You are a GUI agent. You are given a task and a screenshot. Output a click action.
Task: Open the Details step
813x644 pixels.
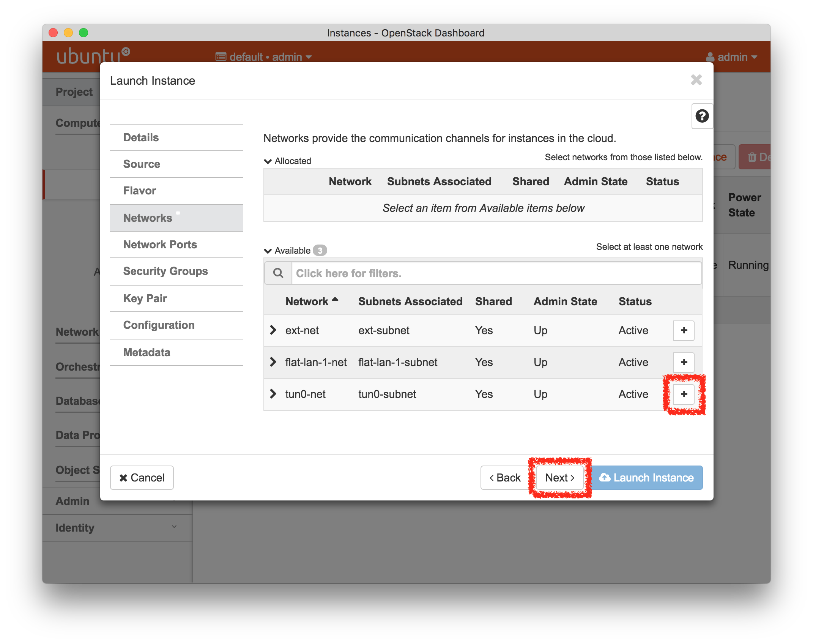[x=176, y=137]
